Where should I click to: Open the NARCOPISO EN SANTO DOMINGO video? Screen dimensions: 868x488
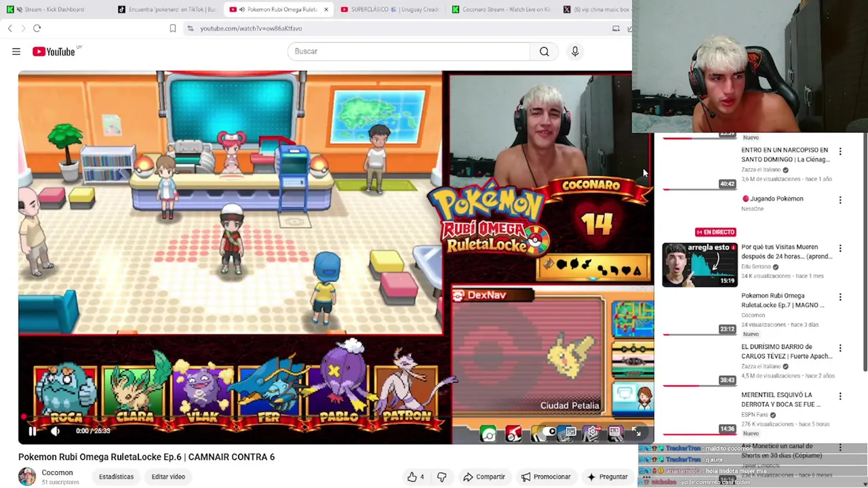pyautogui.click(x=785, y=155)
